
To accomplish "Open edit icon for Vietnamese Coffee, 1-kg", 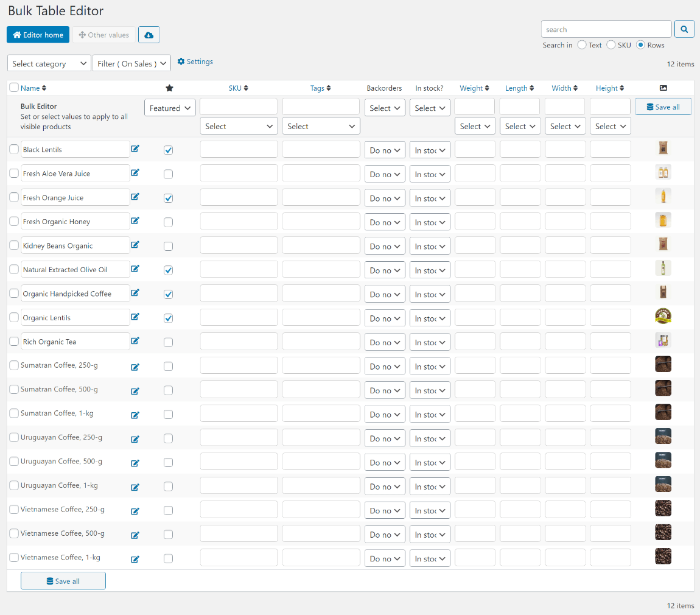I will (x=135, y=559).
